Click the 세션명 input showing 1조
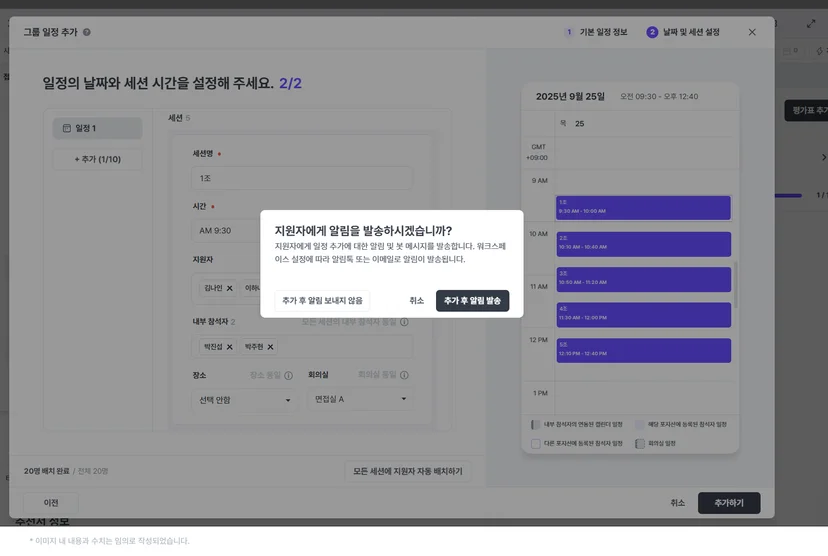The width and height of the screenshot is (828, 556). tap(302, 178)
